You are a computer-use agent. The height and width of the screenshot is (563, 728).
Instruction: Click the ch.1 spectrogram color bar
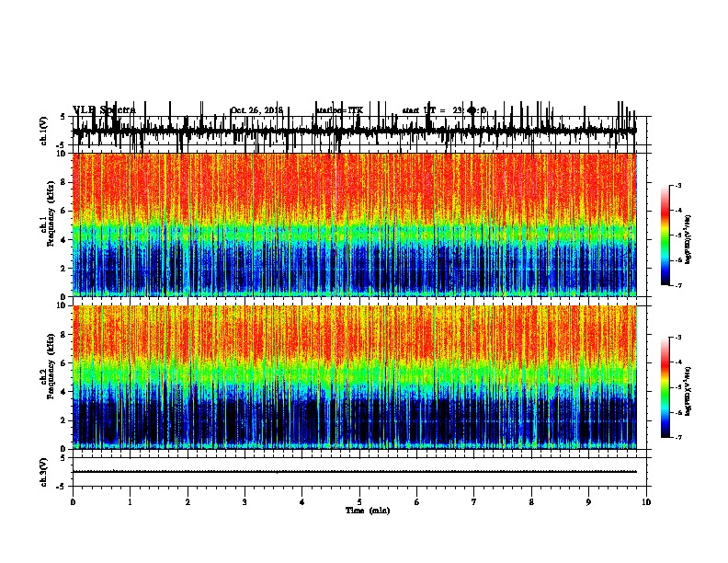[665, 236]
